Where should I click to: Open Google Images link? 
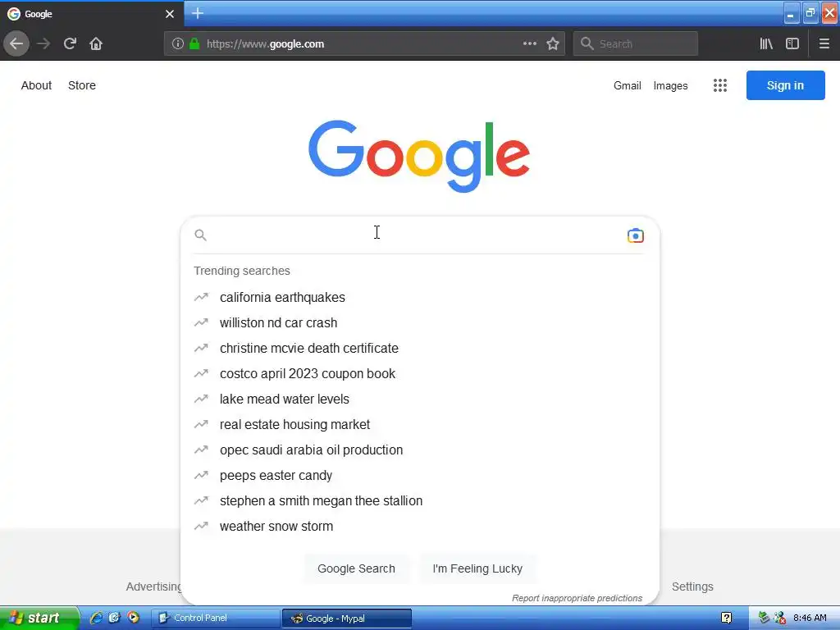[x=670, y=85]
